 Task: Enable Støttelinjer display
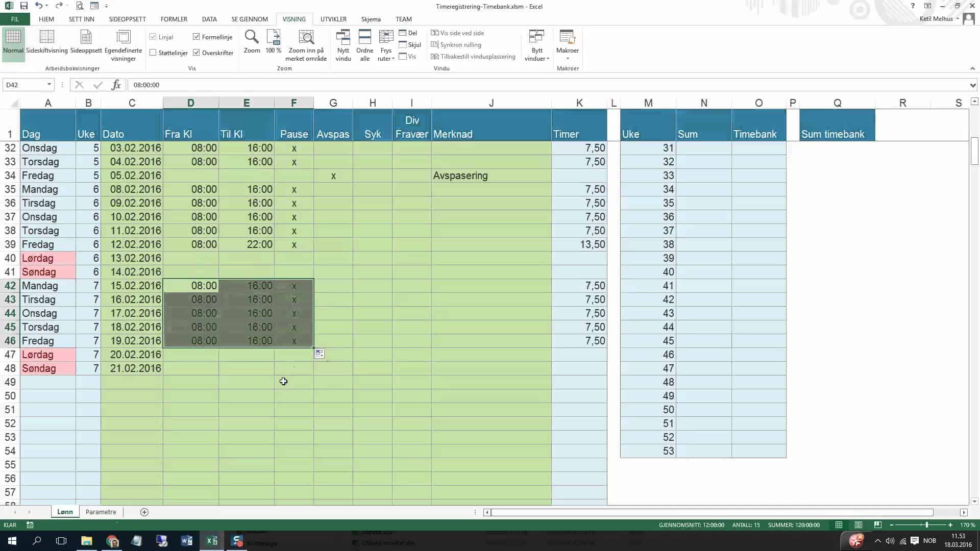click(154, 53)
